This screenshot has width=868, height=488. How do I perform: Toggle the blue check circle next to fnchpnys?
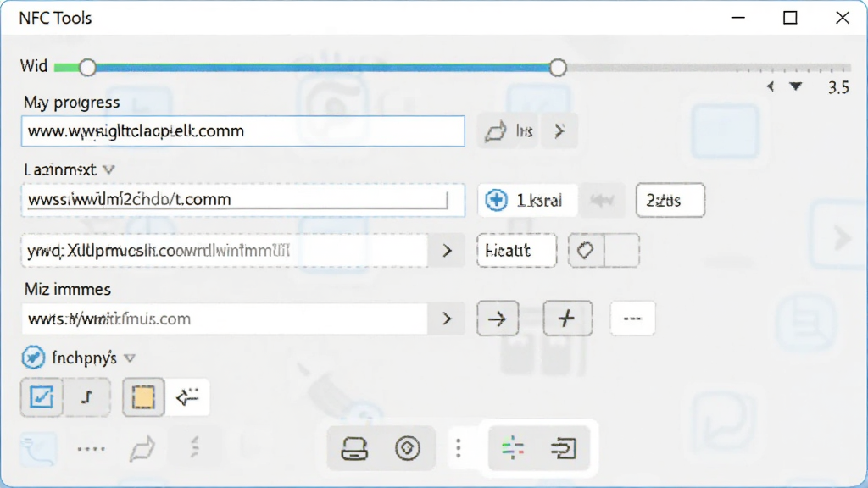(x=33, y=358)
